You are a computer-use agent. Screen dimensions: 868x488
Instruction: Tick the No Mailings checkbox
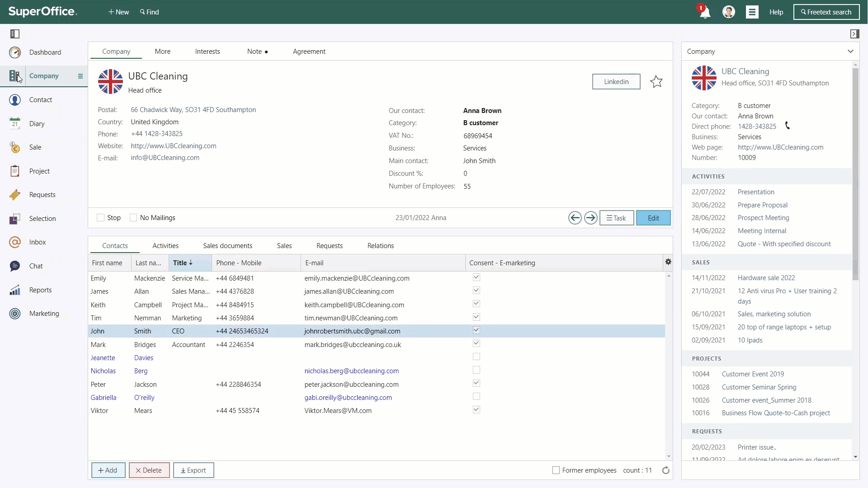point(133,218)
